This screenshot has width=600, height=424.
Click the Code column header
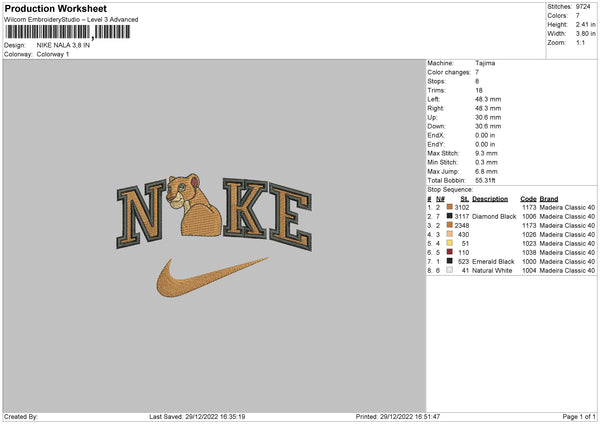(x=529, y=198)
